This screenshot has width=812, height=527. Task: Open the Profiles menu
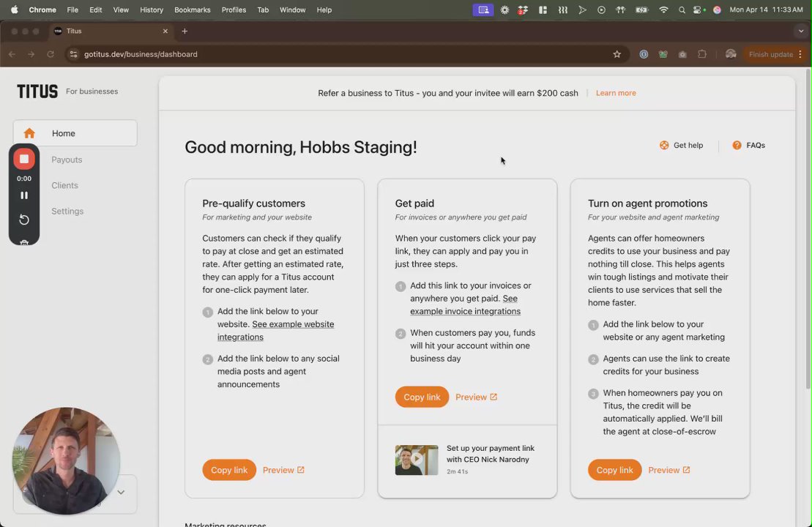pyautogui.click(x=234, y=10)
